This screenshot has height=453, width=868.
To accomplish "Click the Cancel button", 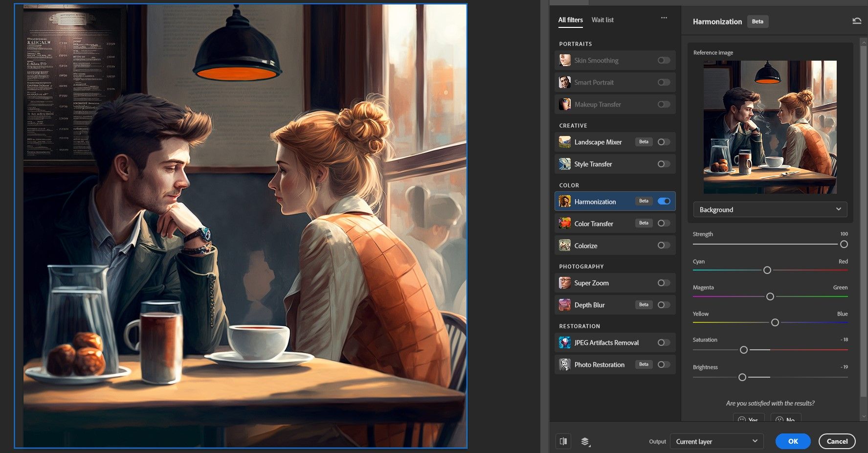I will (x=837, y=441).
